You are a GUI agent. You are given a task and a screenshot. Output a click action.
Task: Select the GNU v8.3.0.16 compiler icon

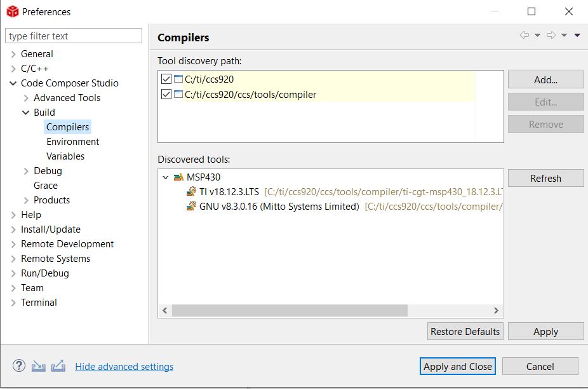[191, 206]
